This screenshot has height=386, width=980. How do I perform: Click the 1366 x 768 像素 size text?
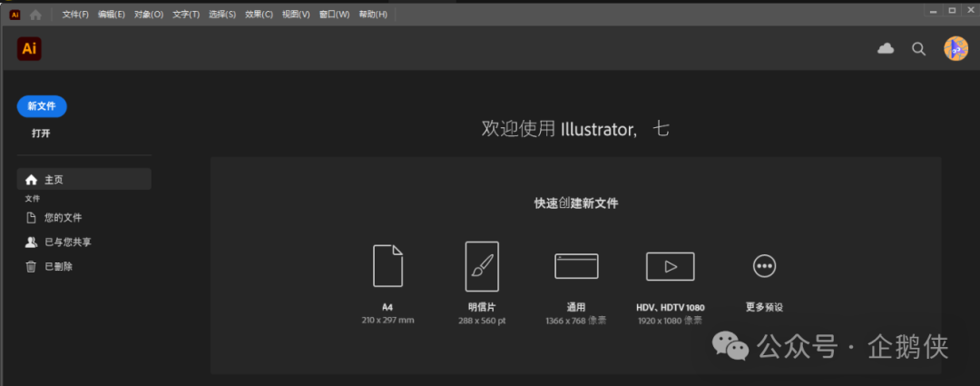576,321
